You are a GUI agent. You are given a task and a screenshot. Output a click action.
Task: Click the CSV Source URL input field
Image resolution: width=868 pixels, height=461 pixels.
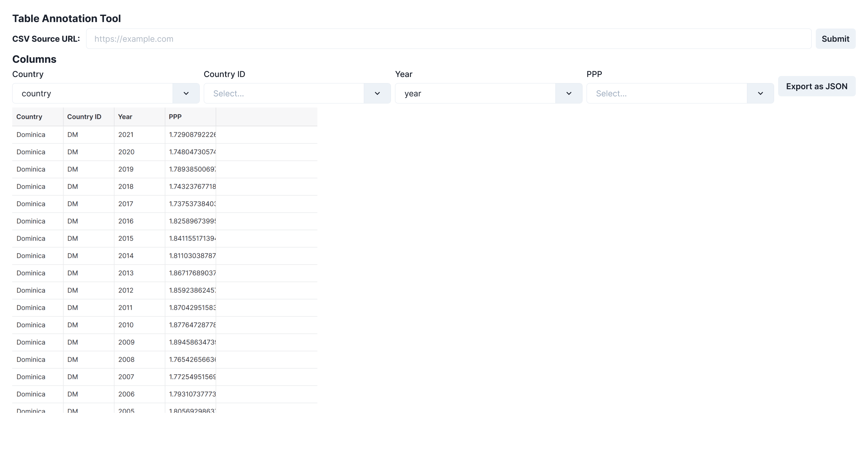click(x=448, y=39)
